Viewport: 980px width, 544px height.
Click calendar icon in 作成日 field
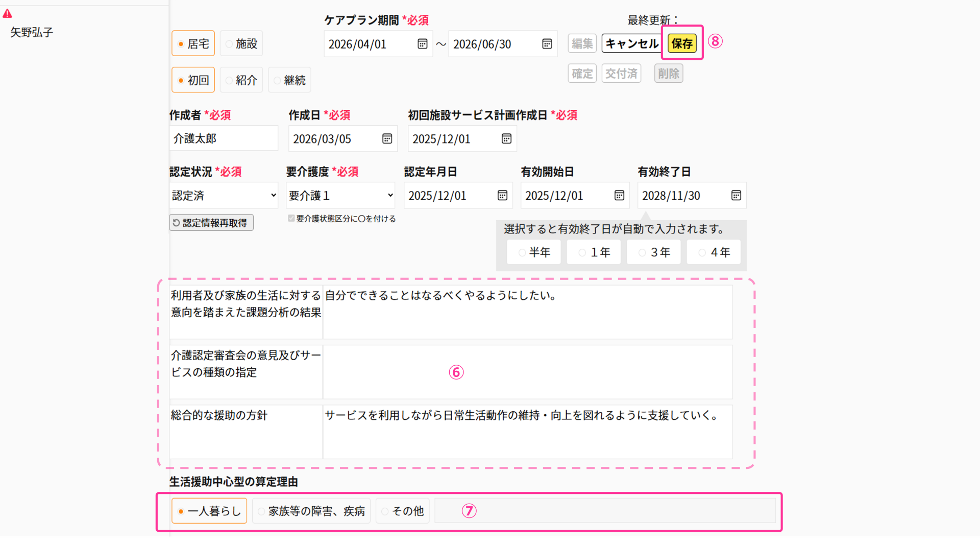click(387, 139)
